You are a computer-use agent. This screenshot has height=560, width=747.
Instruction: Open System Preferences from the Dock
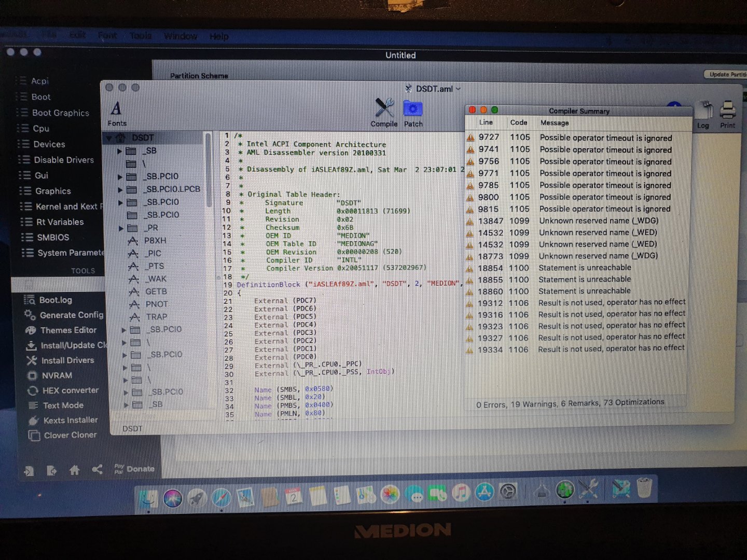508,492
